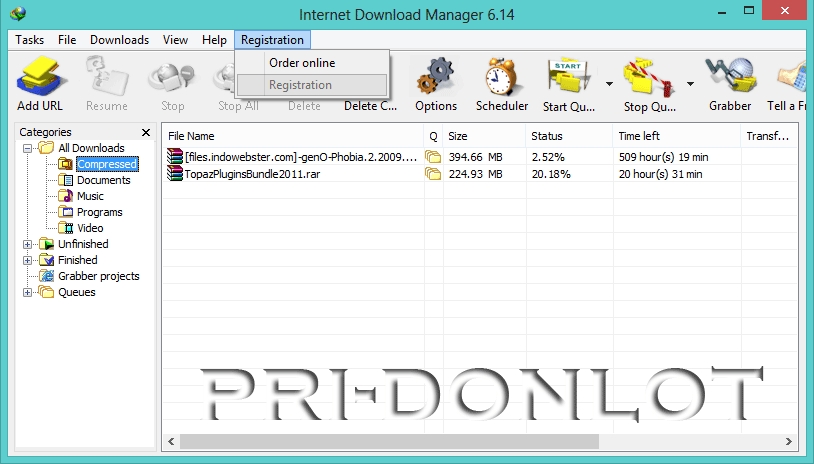This screenshot has height=464, width=814.
Task: Select the Programs category
Action: (100, 212)
